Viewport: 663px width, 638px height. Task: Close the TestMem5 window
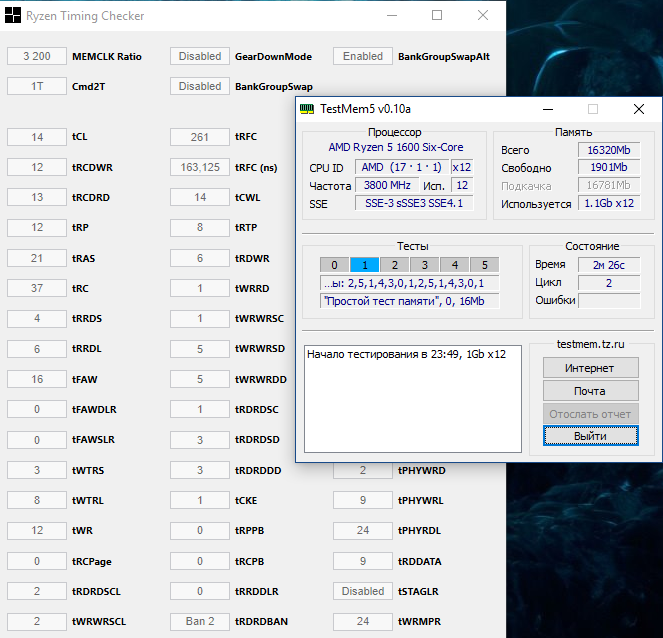pos(639,109)
